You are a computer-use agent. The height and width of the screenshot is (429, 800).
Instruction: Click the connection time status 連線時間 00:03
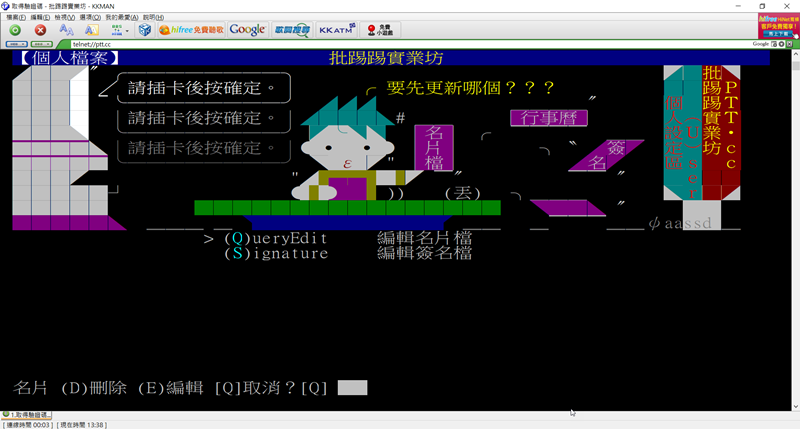point(29,425)
